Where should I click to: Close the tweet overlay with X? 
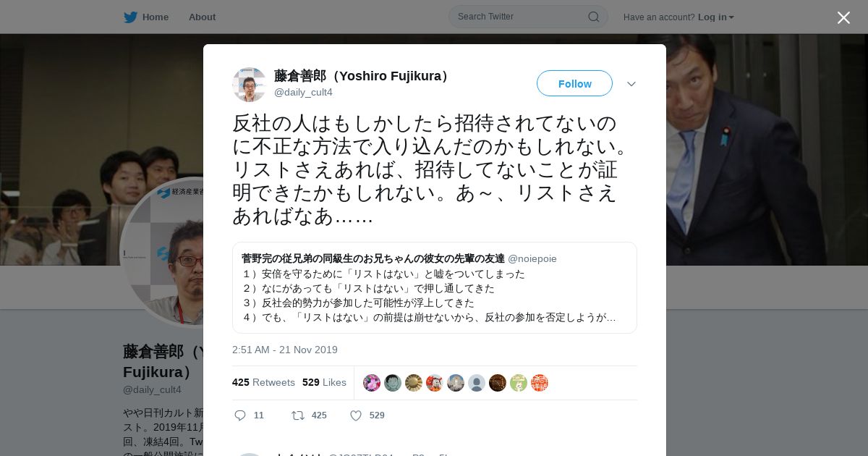click(x=843, y=17)
